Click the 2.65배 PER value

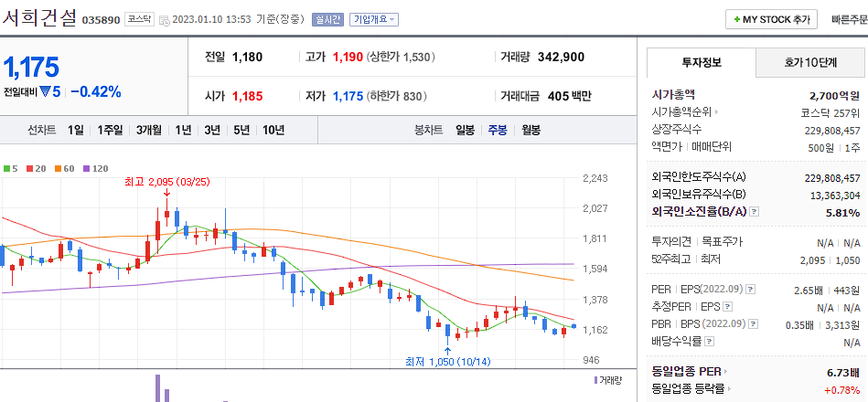click(808, 291)
